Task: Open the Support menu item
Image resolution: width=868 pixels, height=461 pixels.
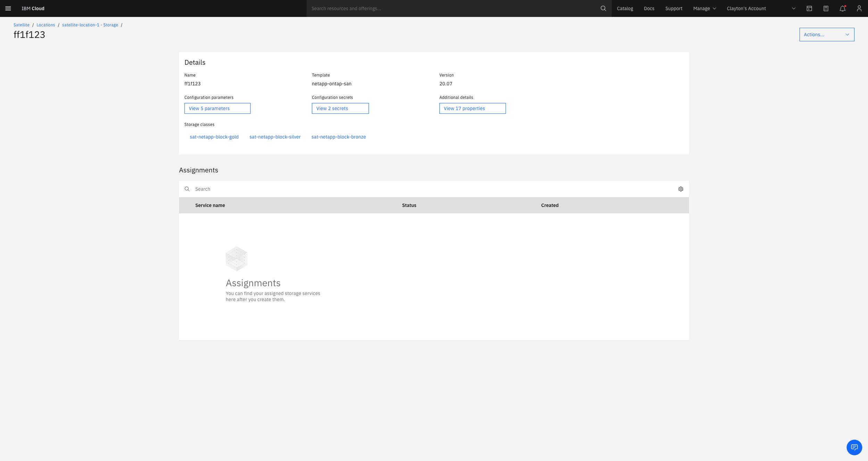Action: pyautogui.click(x=673, y=8)
